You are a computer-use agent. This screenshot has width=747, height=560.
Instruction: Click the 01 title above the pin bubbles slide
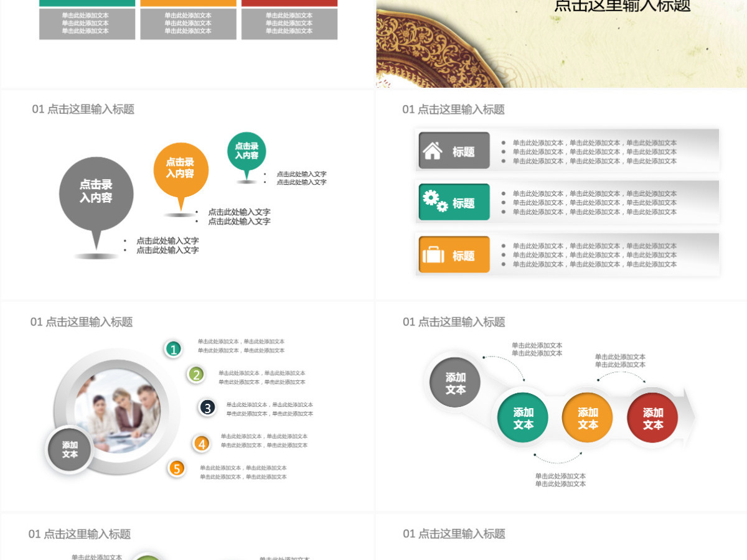83,110
